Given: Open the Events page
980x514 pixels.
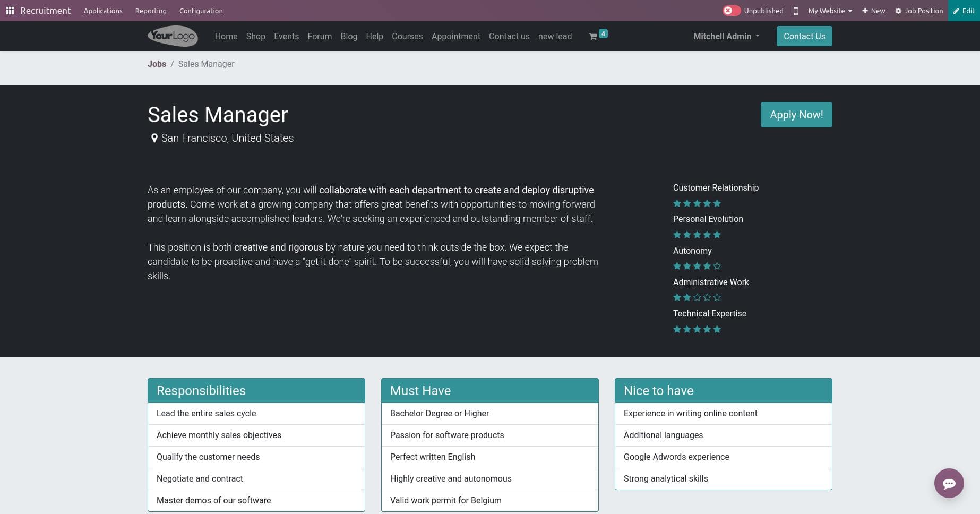Looking at the screenshot, I should click(286, 36).
